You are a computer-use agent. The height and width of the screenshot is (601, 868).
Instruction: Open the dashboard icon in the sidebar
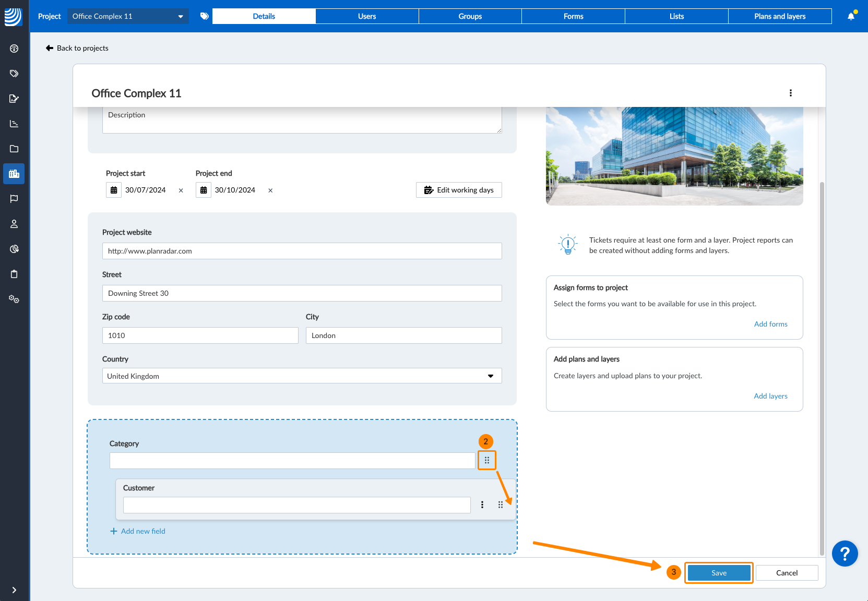pos(14,49)
